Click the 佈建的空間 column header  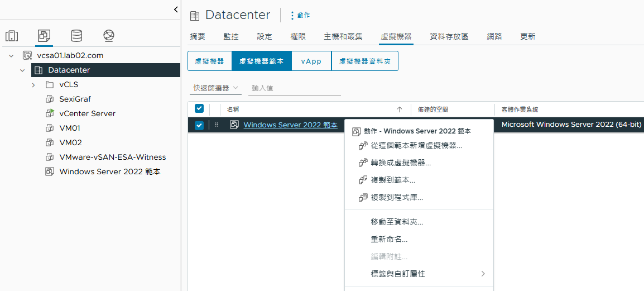point(433,109)
